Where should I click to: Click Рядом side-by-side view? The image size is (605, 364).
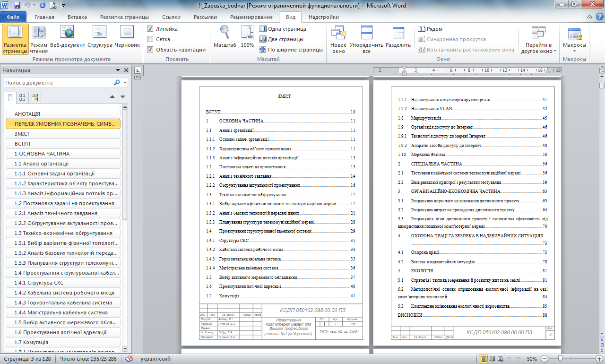point(430,29)
